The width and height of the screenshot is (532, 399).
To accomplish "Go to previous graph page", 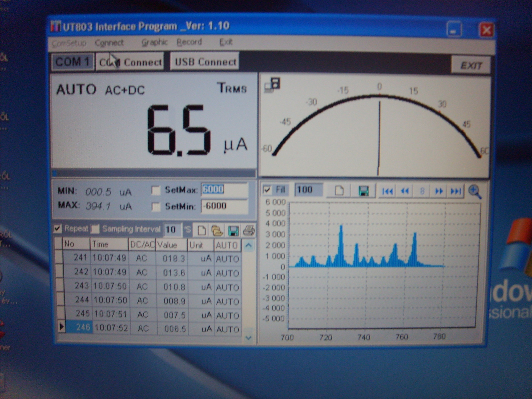I will pos(405,191).
